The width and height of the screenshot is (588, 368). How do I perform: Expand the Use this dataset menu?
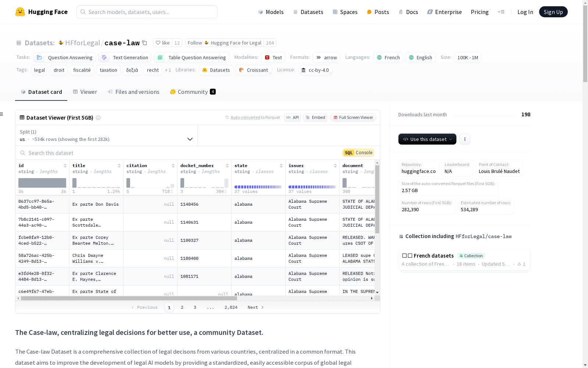point(427,139)
